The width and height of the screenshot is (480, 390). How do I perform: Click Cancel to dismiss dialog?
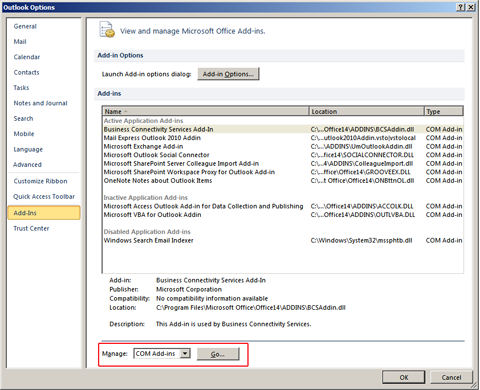coord(451,377)
